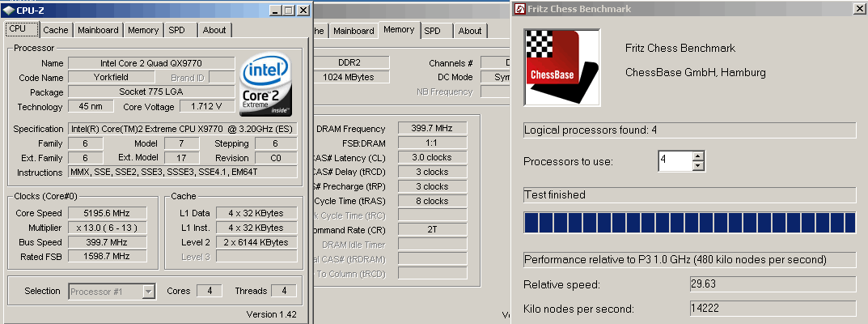Click the Kilo nodes per second value 14222

click(x=773, y=309)
